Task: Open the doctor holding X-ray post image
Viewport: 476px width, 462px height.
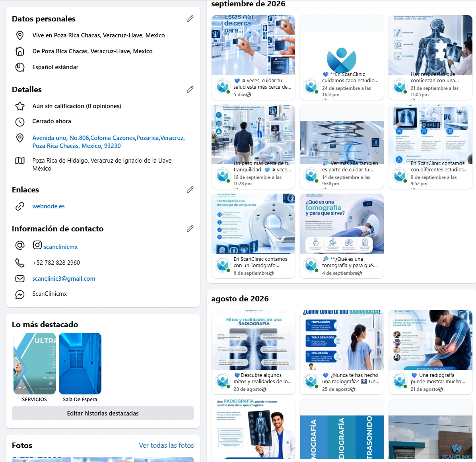Action: pyautogui.click(x=253, y=429)
